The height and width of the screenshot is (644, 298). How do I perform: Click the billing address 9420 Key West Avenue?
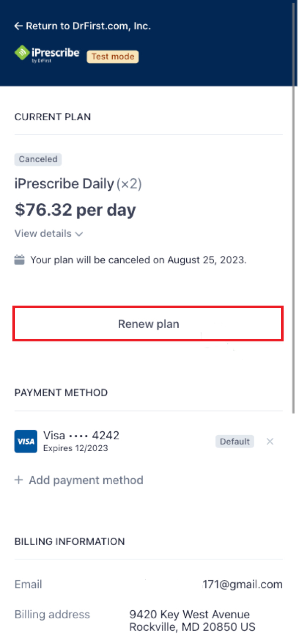click(x=189, y=615)
